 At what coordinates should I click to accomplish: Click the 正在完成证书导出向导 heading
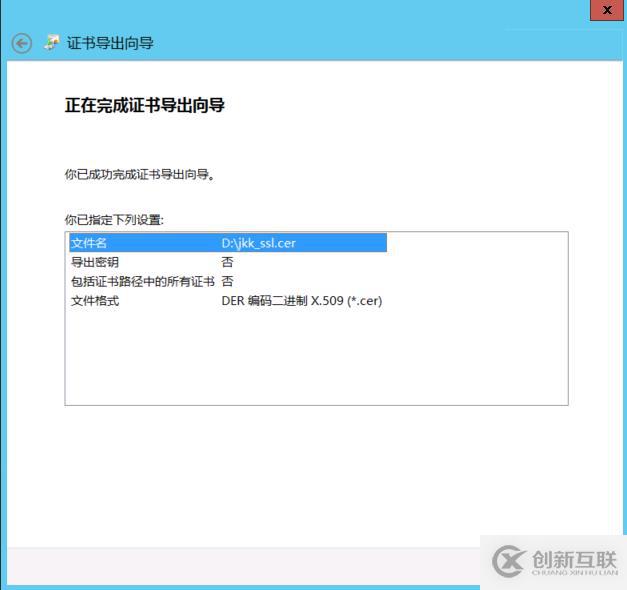pos(145,105)
